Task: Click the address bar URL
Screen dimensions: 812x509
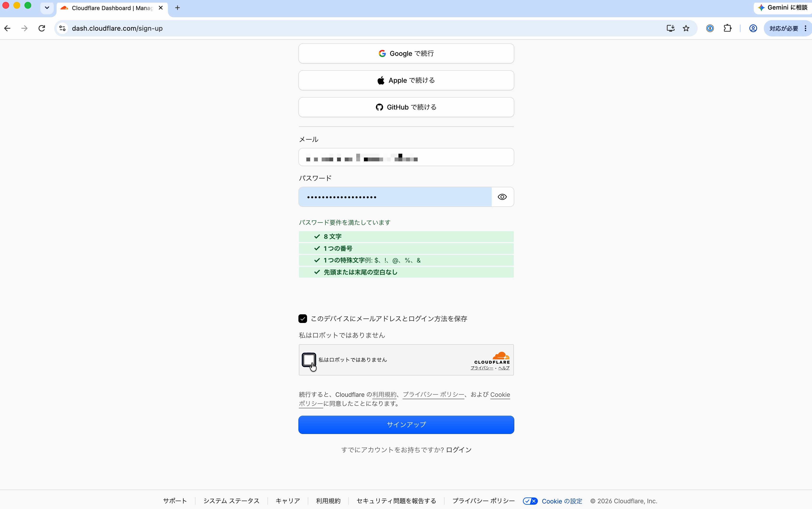Action: click(117, 28)
